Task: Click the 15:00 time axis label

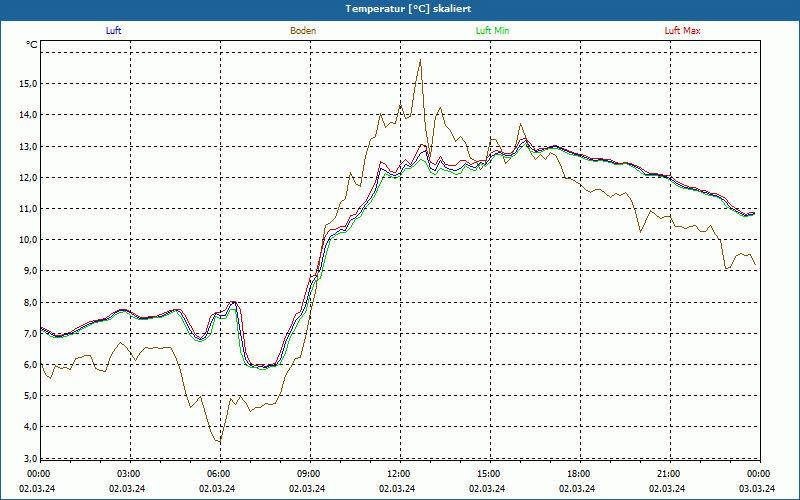Action: point(489,474)
